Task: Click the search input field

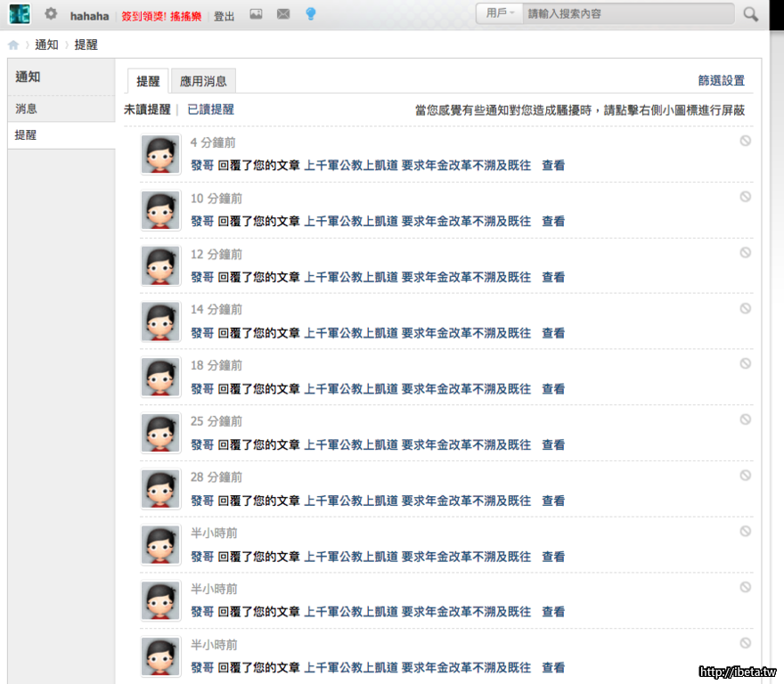Action: 628,13
